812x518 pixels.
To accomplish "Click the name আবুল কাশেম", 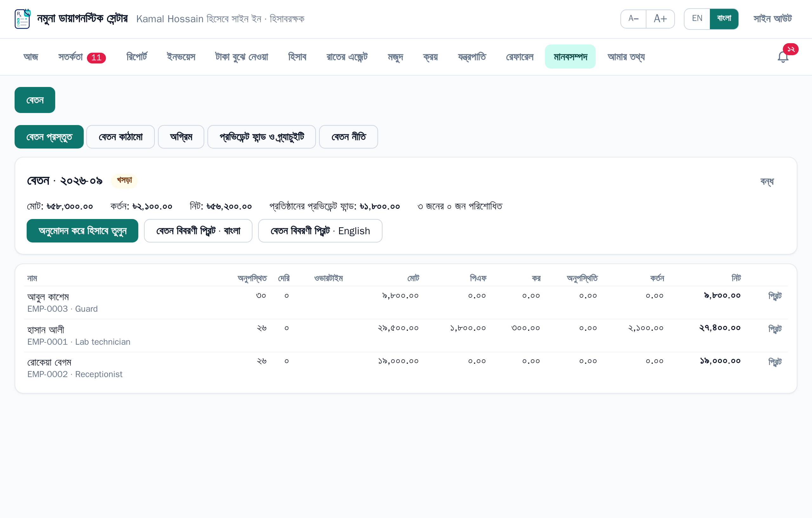I will 48,297.
